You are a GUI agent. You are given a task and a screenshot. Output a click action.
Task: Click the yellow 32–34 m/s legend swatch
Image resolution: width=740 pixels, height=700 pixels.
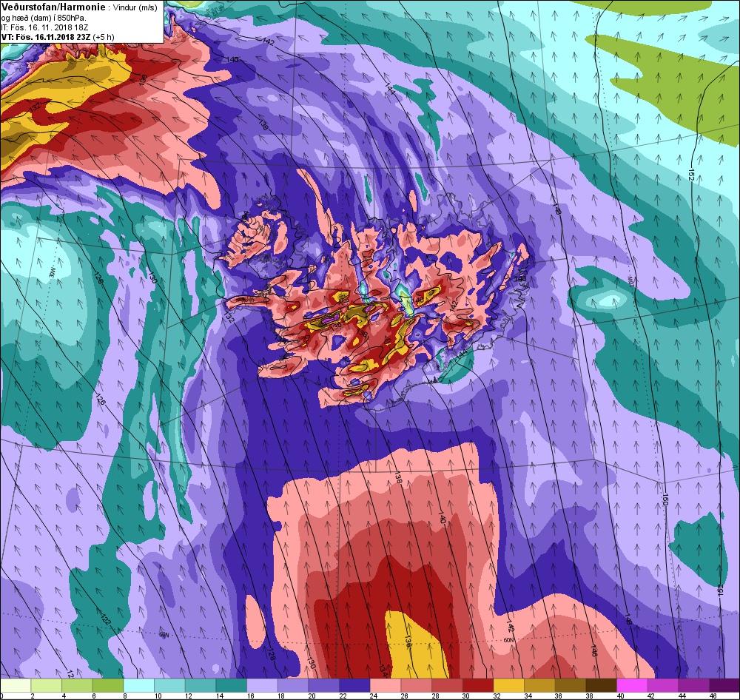(509, 685)
